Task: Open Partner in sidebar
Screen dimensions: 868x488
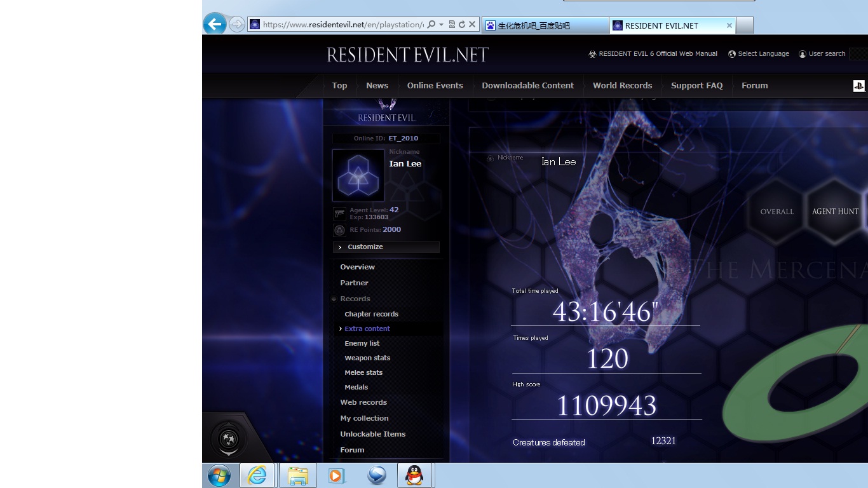Action: (354, 283)
